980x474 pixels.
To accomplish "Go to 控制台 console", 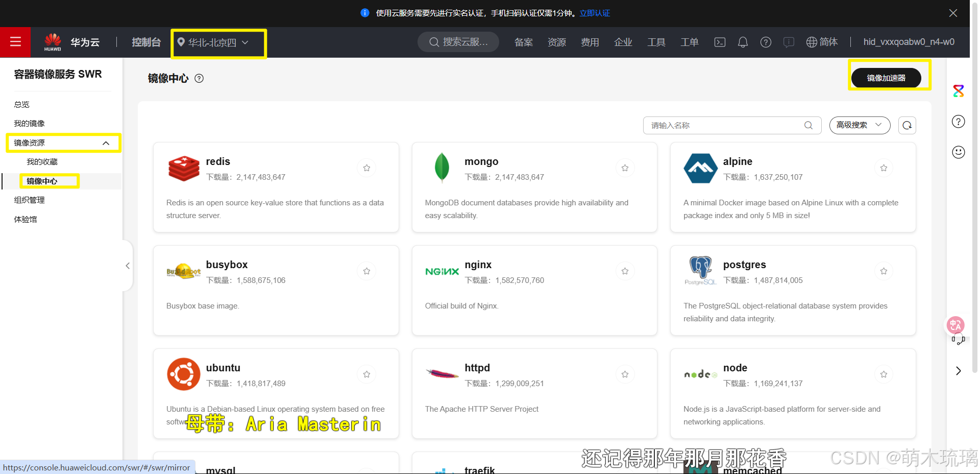I will 146,42.
